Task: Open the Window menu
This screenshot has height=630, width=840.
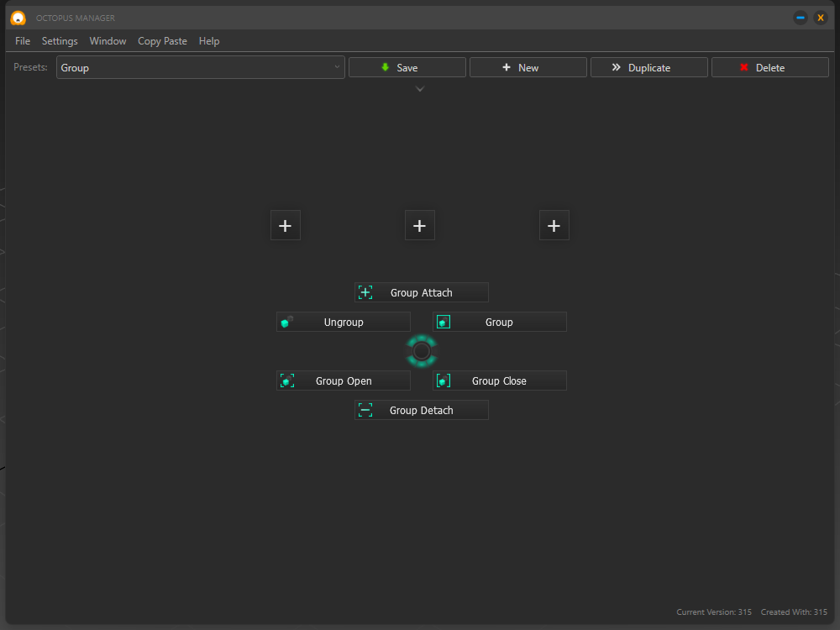Action: (108, 41)
